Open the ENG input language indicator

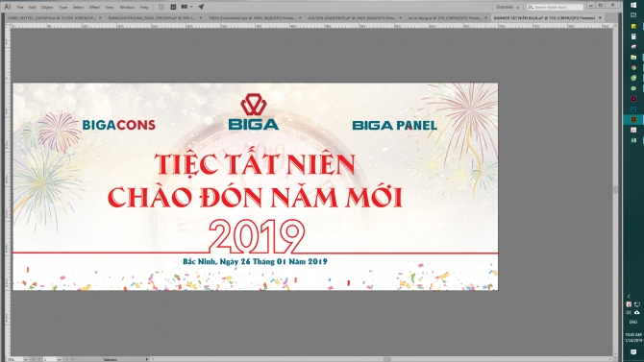point(633,323)
